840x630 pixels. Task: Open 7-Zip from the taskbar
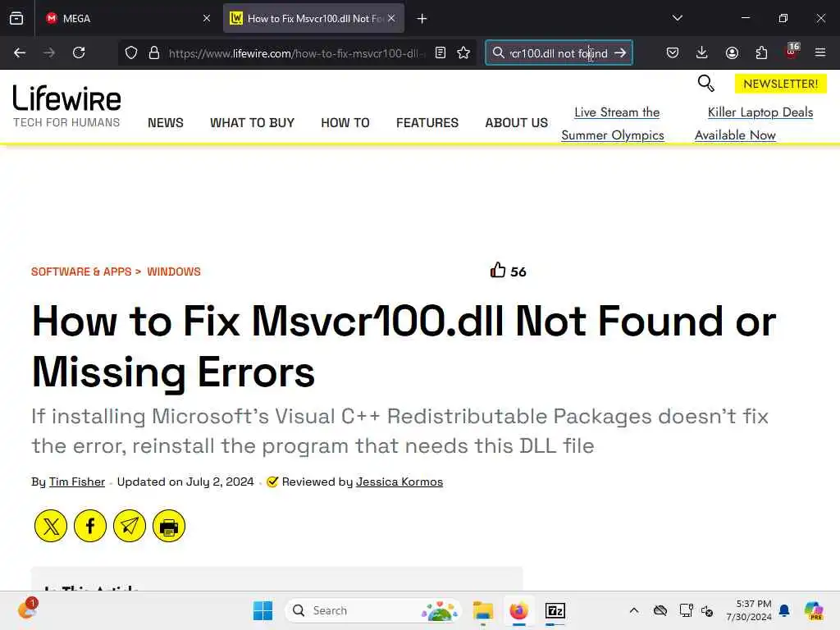pyautogui.click(x=555, y=610)
